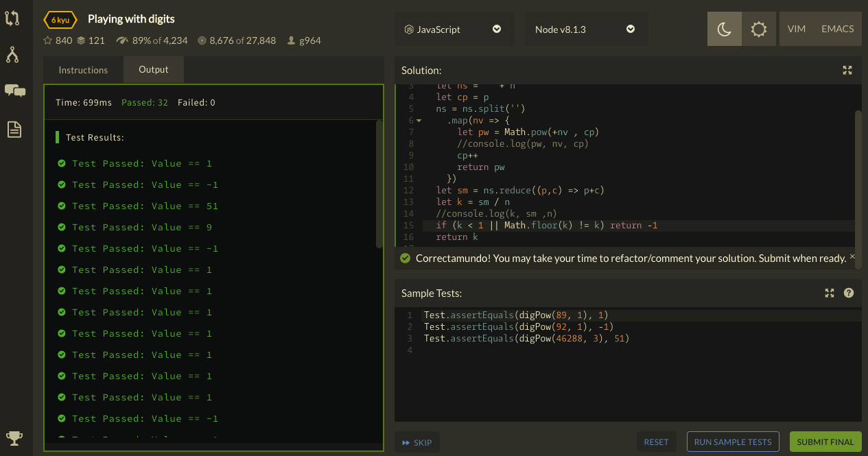Open the docs page icon in sidebar

(14, 129)
